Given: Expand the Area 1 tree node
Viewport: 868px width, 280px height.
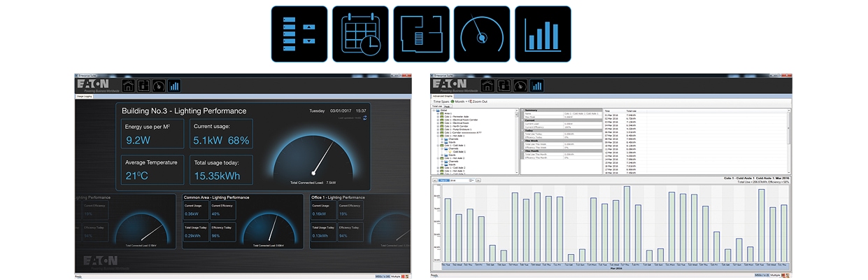Looking at the screenshot, I should pyautogui.click(x=438, y=113).
